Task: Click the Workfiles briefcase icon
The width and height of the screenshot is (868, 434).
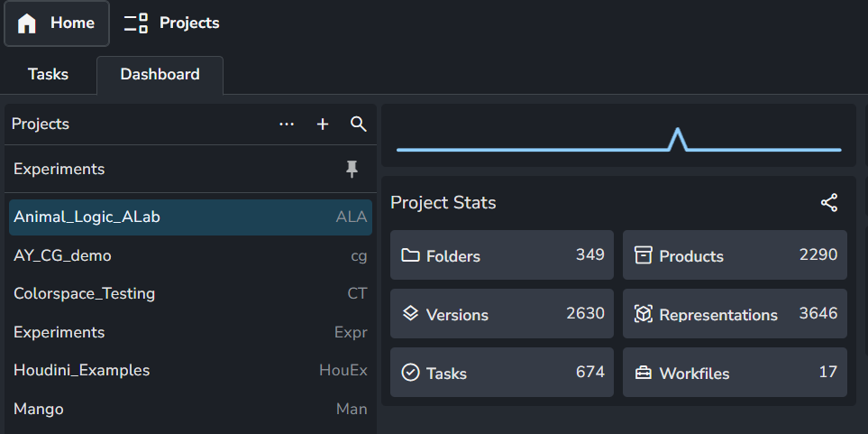Action: 643,373
